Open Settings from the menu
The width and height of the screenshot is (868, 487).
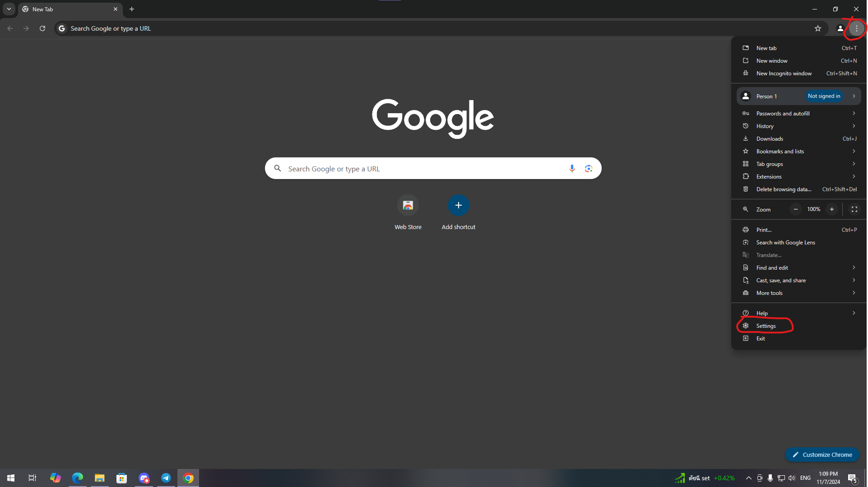pos(799,326)
